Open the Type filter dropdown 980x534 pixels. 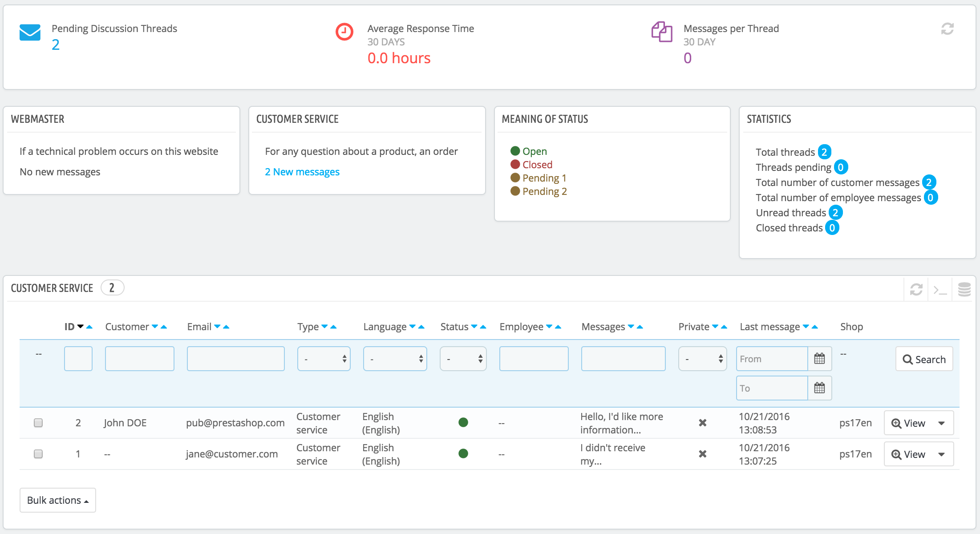(324, 359)
